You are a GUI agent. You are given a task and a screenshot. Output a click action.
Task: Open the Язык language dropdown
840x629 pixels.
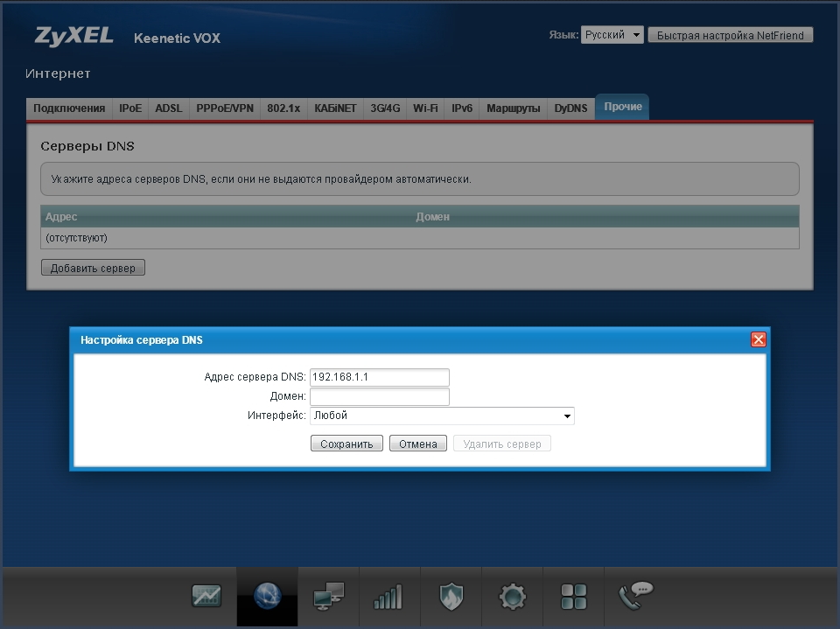click(612, 35)
